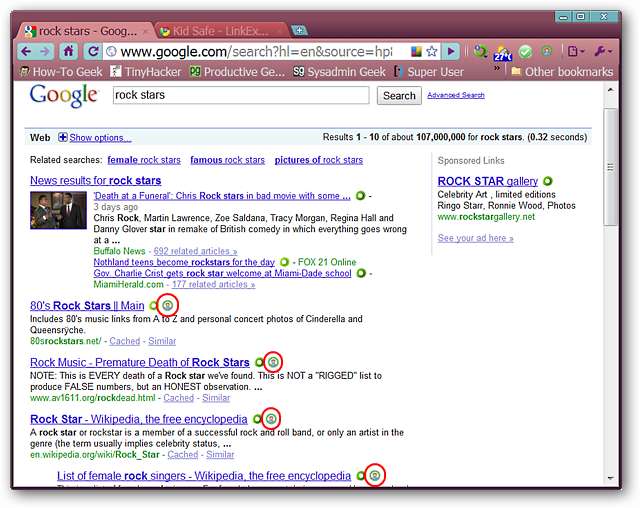Click the green rating dot beside ROCK STAR gallery
The image size is (640, 508).
(x=548, y=181)
